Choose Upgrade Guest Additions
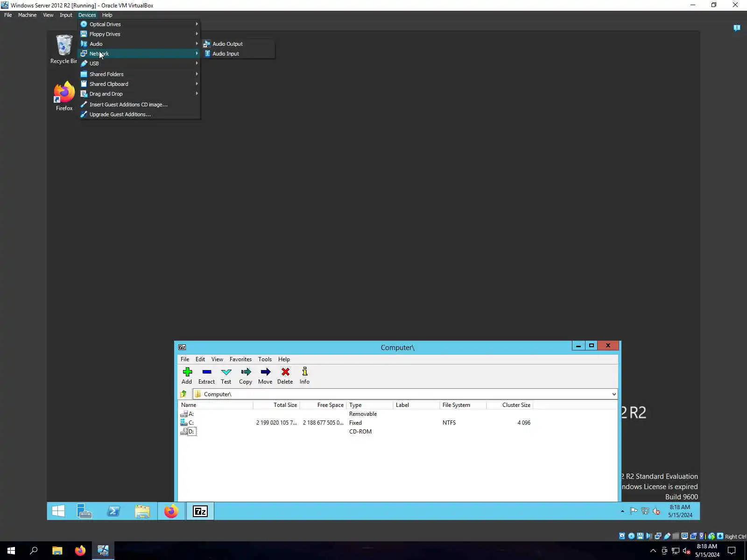This screenshot has width=747, height=560. (139, 114)
